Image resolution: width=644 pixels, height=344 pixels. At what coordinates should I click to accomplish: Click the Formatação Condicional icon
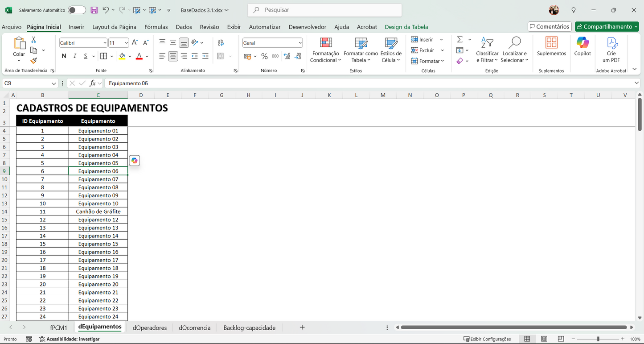[x=326, y=43]
